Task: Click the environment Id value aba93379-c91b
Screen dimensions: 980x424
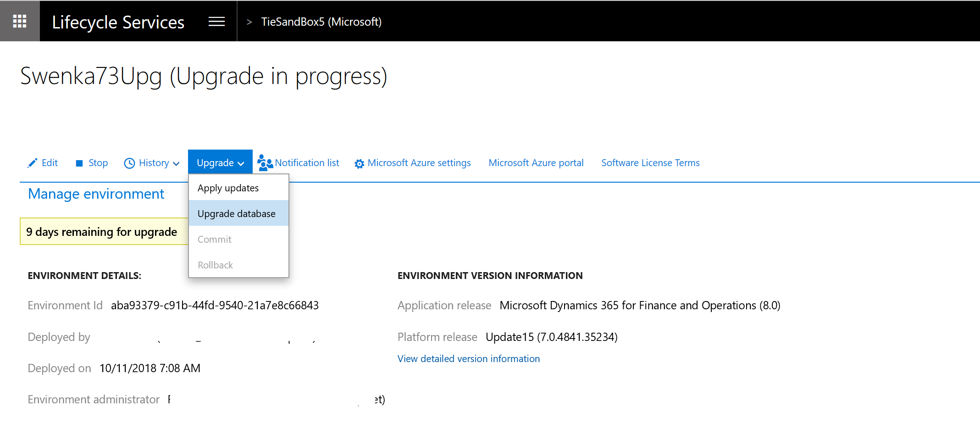Action: tap(215, 306)
